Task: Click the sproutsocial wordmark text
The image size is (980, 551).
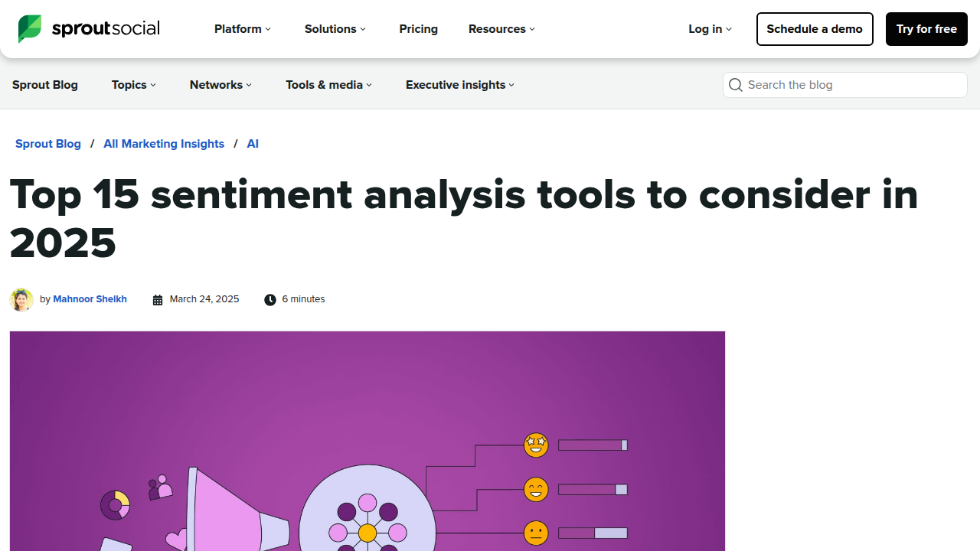Action: [x=106, y=29]
